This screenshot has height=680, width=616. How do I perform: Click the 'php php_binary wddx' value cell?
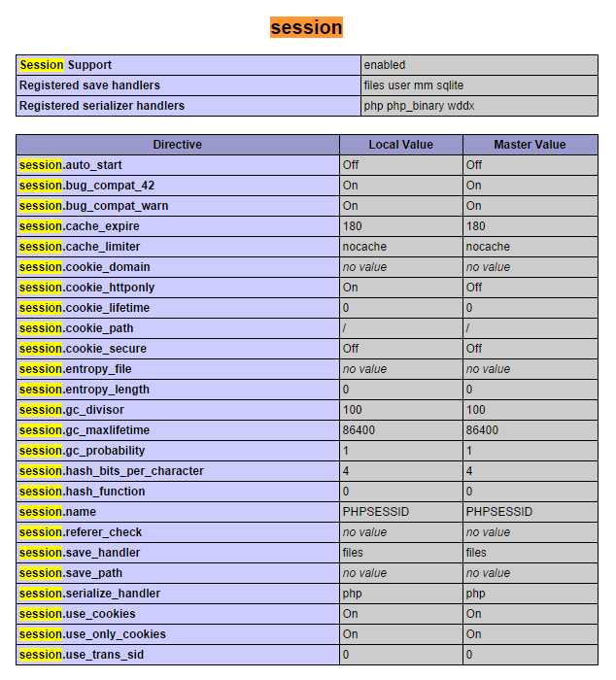coord(419,106)
